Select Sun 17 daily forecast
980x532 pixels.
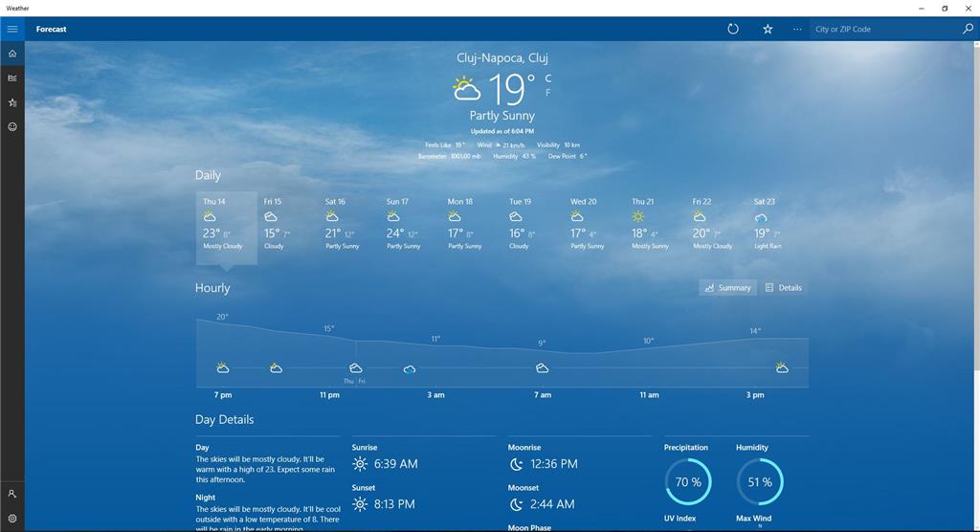click(410, 228)
